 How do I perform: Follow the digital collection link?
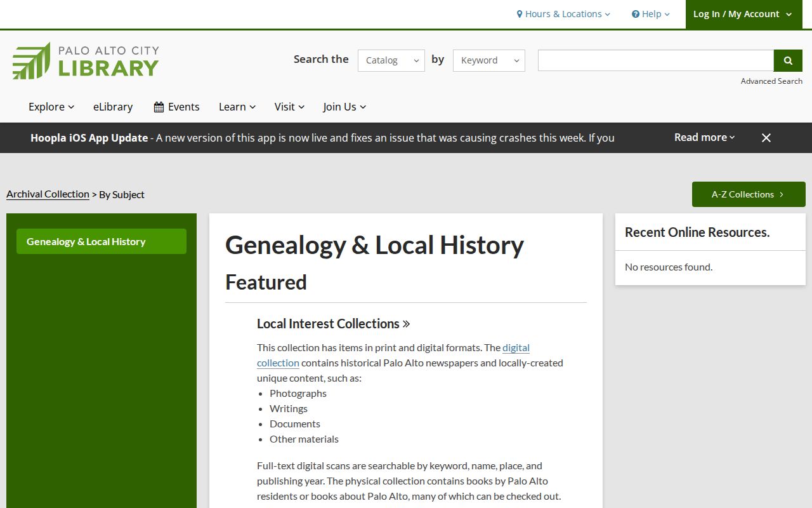[x=393, y=356]
